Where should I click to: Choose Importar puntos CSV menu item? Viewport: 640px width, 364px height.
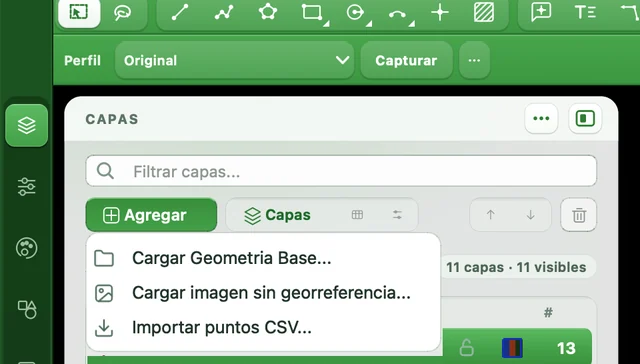pyautogui.click(x=263, y=328)
